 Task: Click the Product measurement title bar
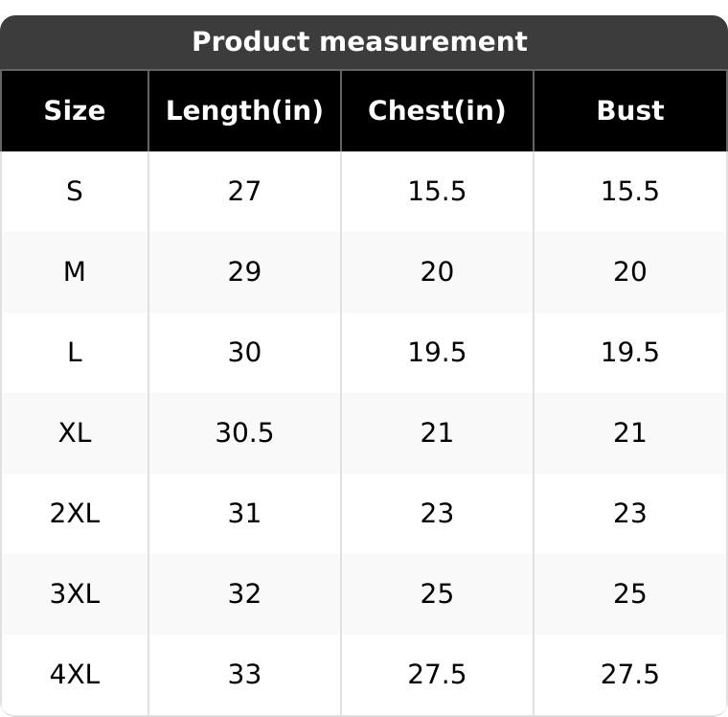(x=360, y=42)
